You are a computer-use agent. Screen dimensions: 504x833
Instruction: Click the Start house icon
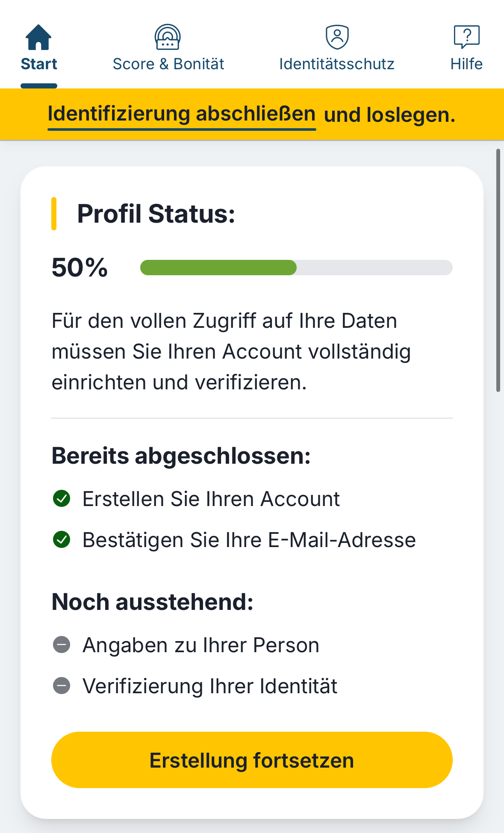(38, 37)
